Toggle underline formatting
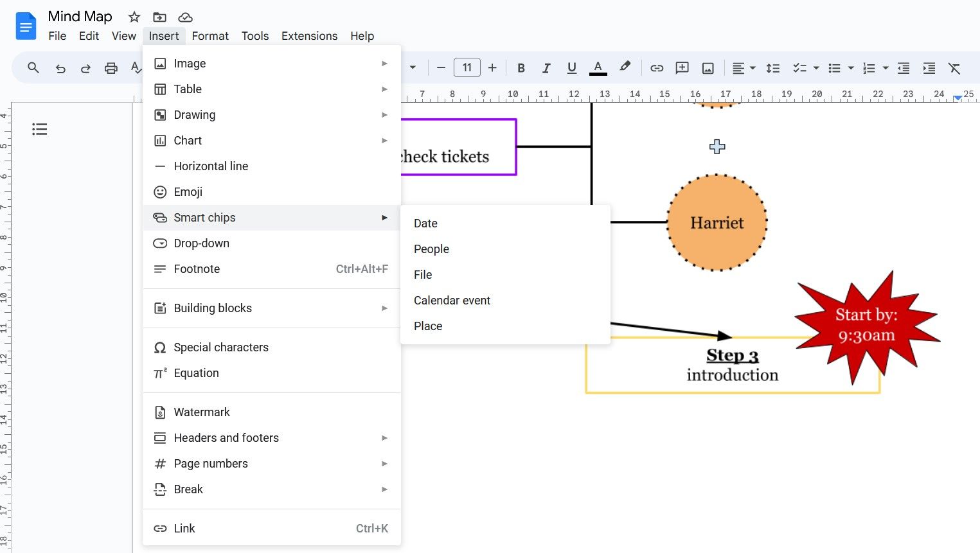This screenshot has height=553, width=980. [x=571, y=67]
